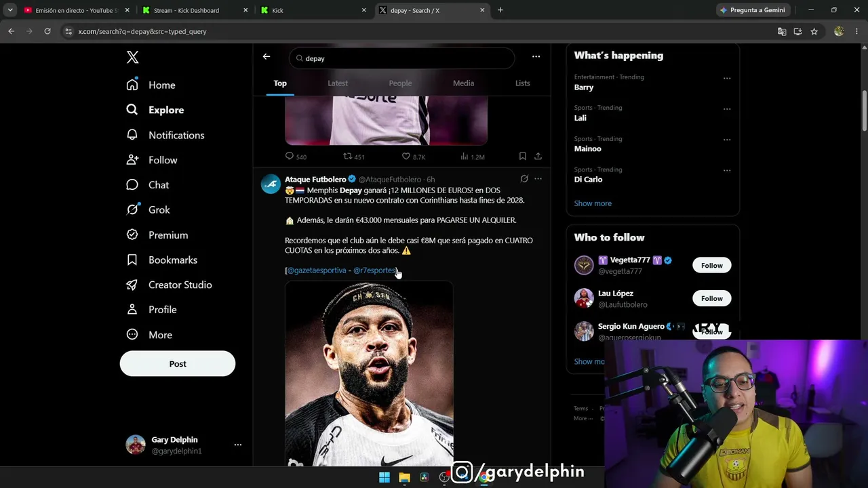The image size is (868, 488).
Task: Open more options for Mainoo trend
Action: click(727, 140)
